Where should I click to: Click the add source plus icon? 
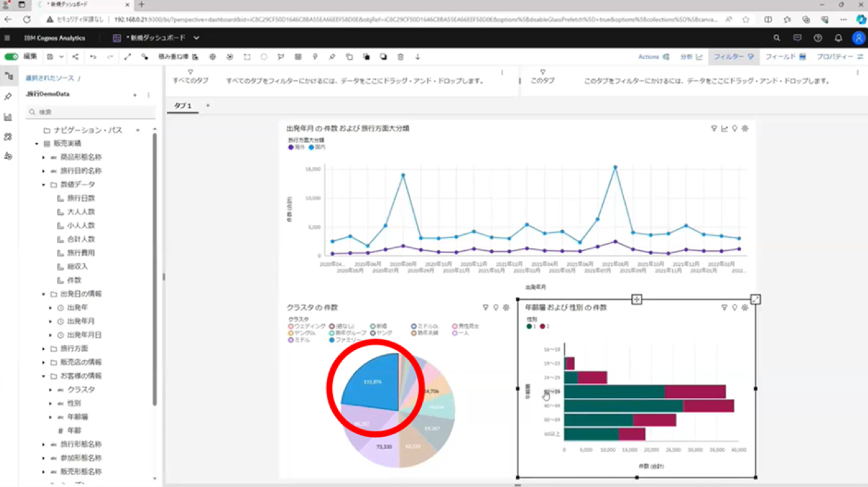click(135, 95)
